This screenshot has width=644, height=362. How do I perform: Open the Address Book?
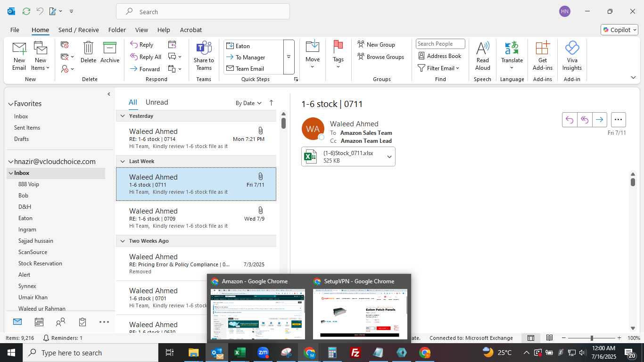440,56
